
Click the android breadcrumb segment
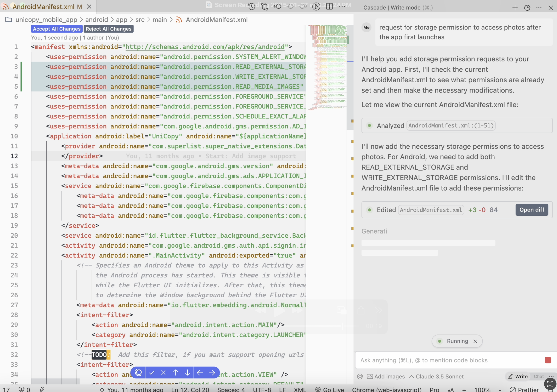[97, 20]
